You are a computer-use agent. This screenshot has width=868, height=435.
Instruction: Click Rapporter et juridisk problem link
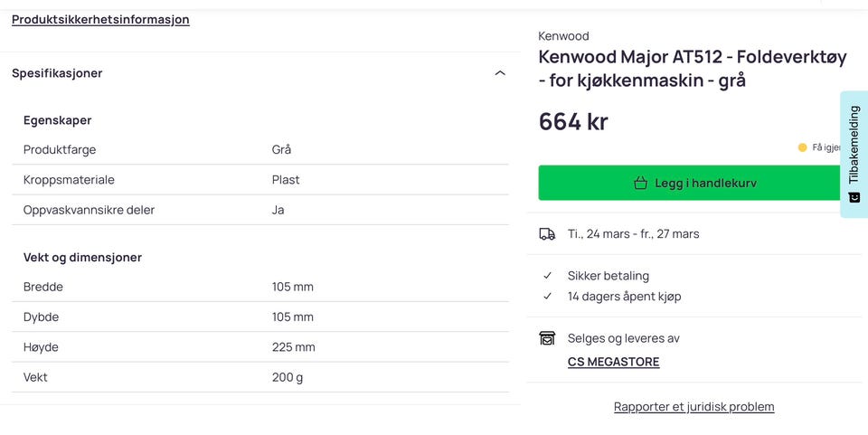(693, 407)
